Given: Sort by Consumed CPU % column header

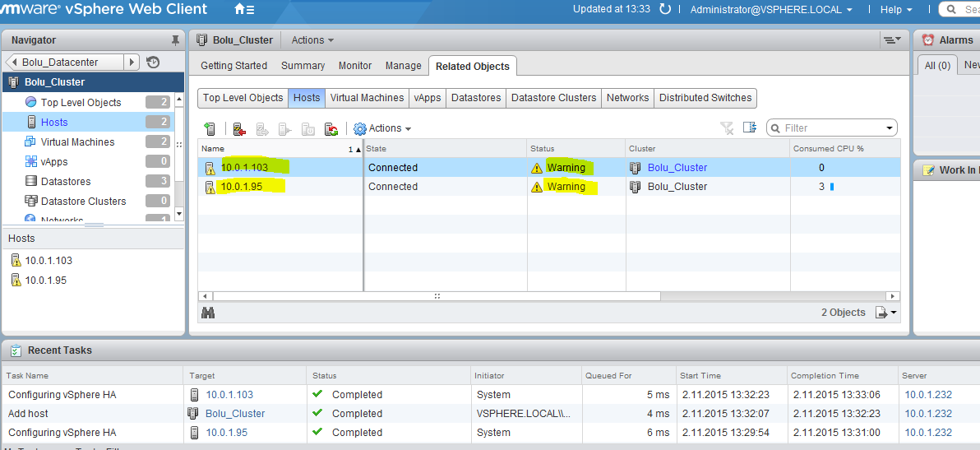Looking at the screenshot, I should pyautogui.click(x=845, y=149).
